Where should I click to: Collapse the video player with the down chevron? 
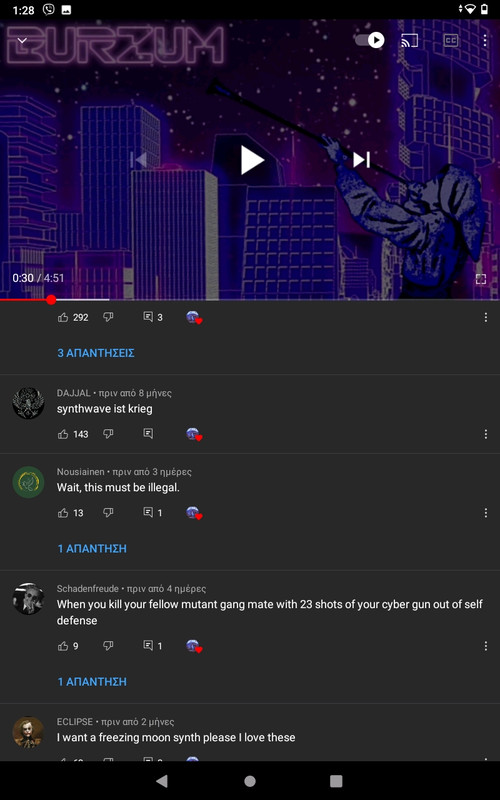[x=22, y=41]
